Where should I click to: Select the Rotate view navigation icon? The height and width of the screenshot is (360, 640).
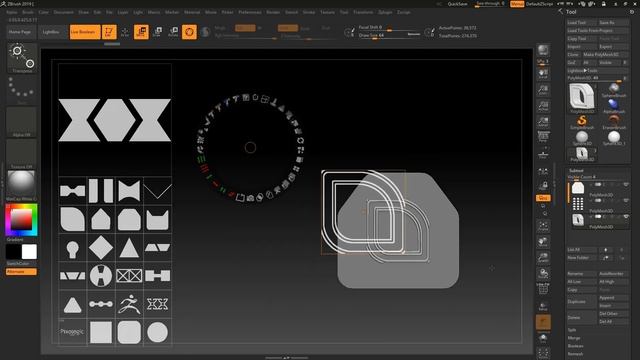(x=543, y=273)
